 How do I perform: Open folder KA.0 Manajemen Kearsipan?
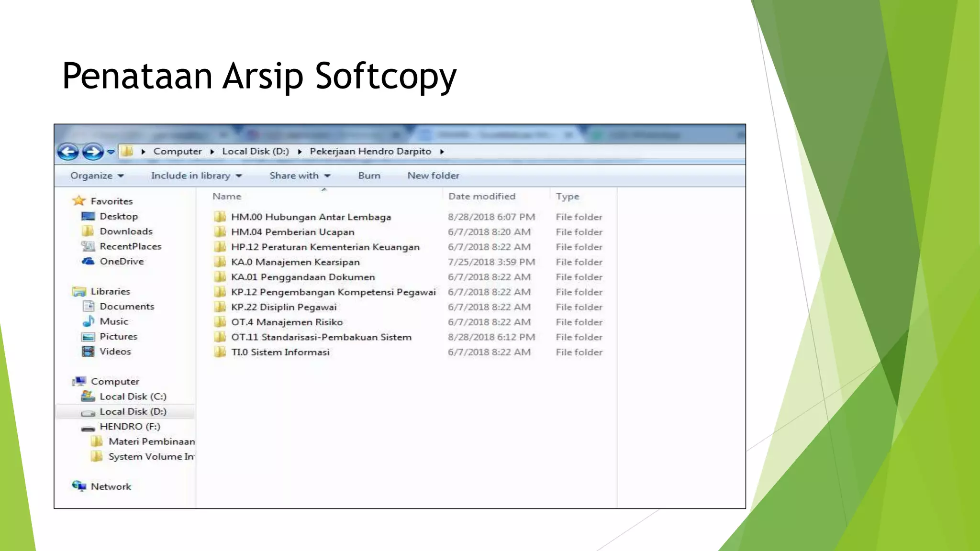[x=295, y=262]
